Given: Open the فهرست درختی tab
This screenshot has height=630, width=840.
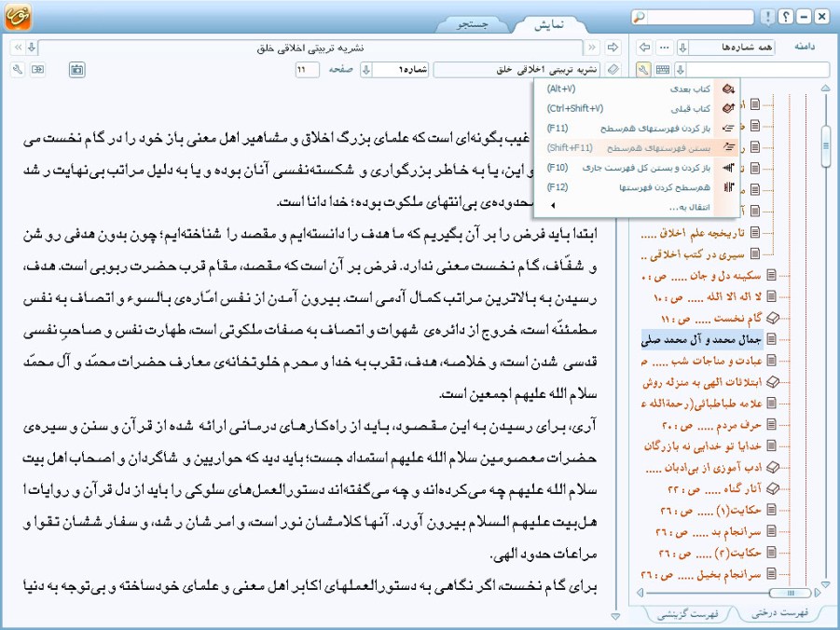Looking at the screenshot, I should (779, 613).
